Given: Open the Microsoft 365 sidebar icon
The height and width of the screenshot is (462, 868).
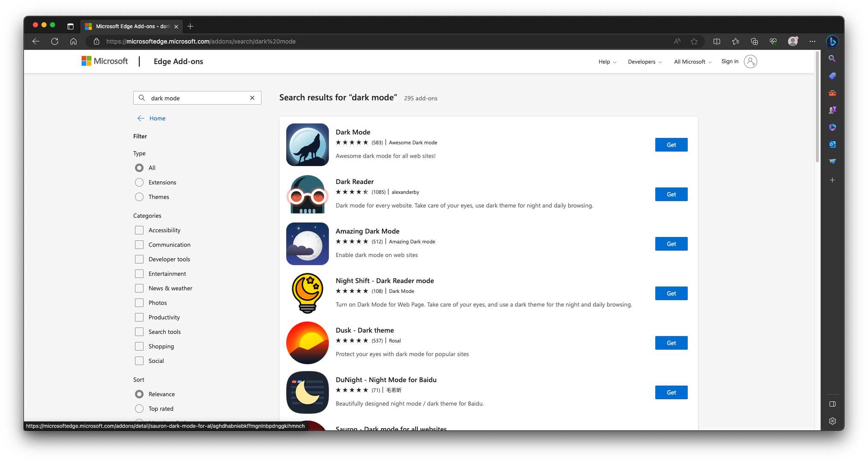Looking at the screenshot, I should [832, 127].
